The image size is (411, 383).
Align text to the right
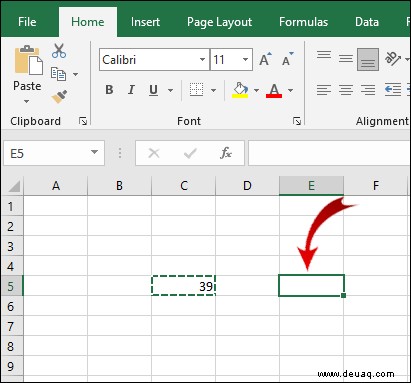[368, 90]
